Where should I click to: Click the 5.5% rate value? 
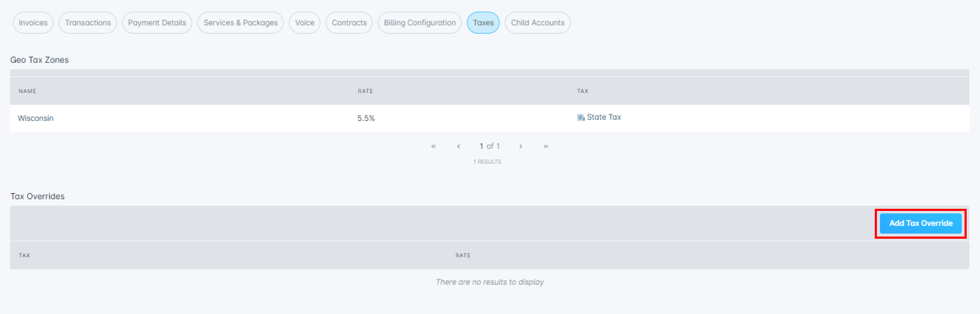[x=366, y=118]
